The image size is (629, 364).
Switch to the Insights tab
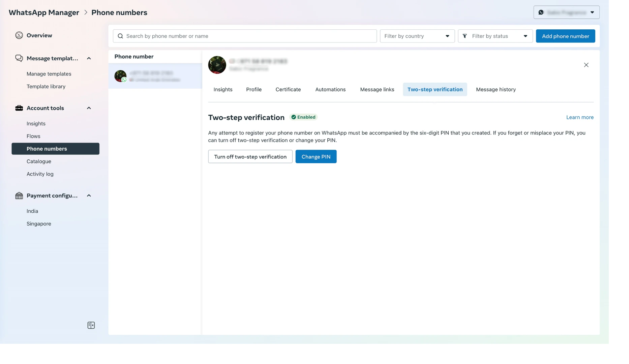click(223, 89)
